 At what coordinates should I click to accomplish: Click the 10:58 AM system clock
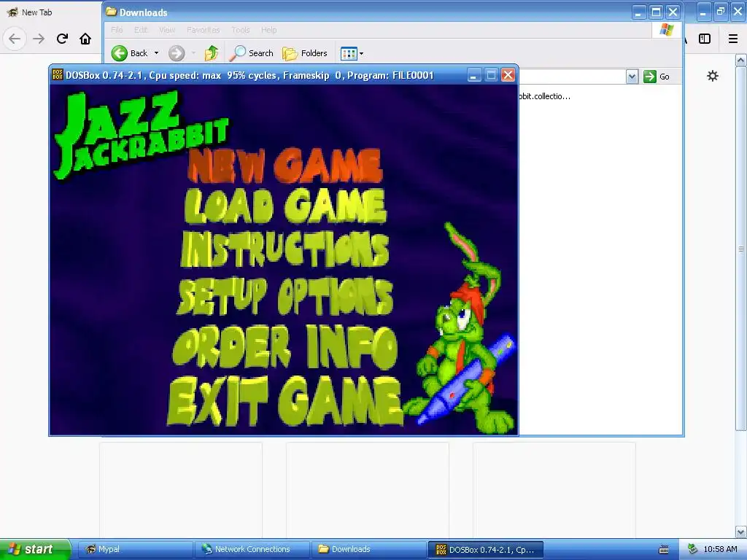pos(720,549)
